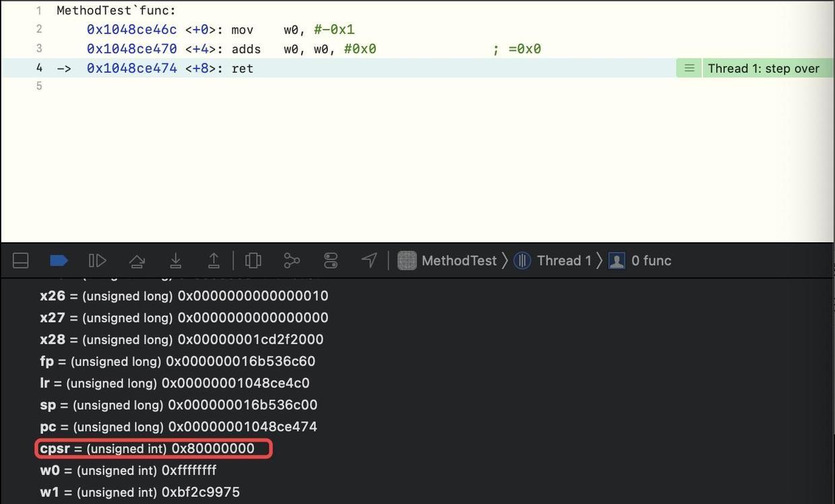The image size is (835, 504).
Task: Click address 0x1048ce470 in disassembly
Action: tap(132, 49)
